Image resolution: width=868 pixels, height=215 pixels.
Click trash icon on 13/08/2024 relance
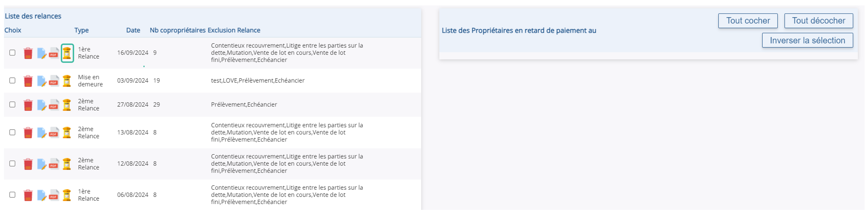click(x=28, y=133)
